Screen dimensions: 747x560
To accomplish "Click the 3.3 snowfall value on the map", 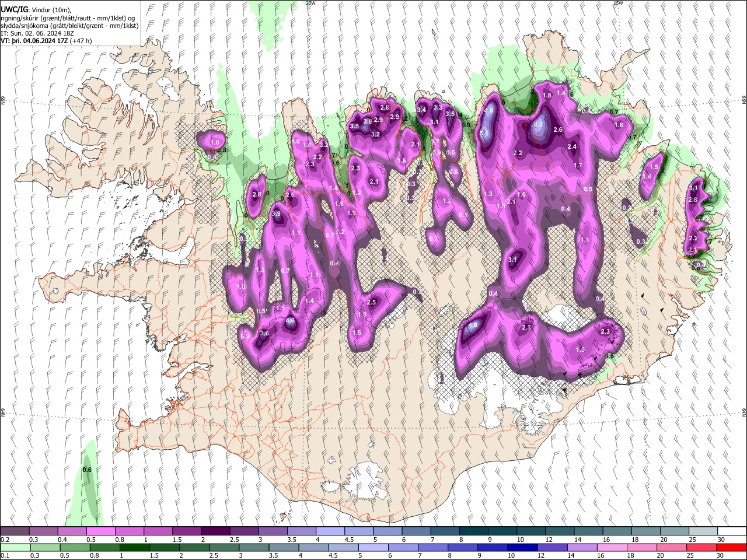I will tap(438, 107).
